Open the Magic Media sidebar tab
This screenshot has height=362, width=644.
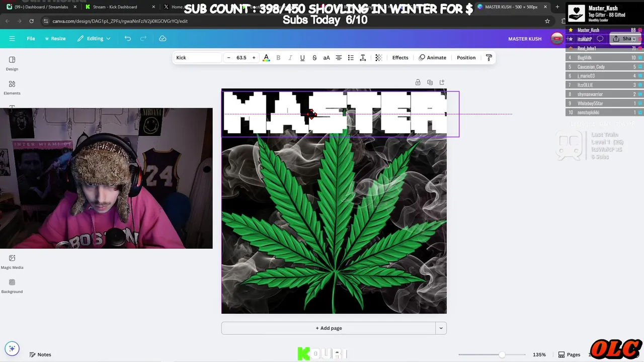tap(12, 262)
